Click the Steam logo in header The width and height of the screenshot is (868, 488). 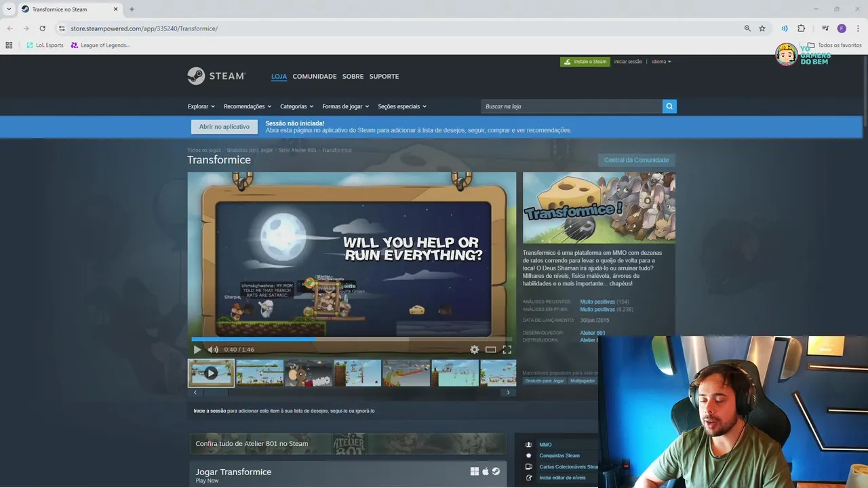[x=216, y=76]
